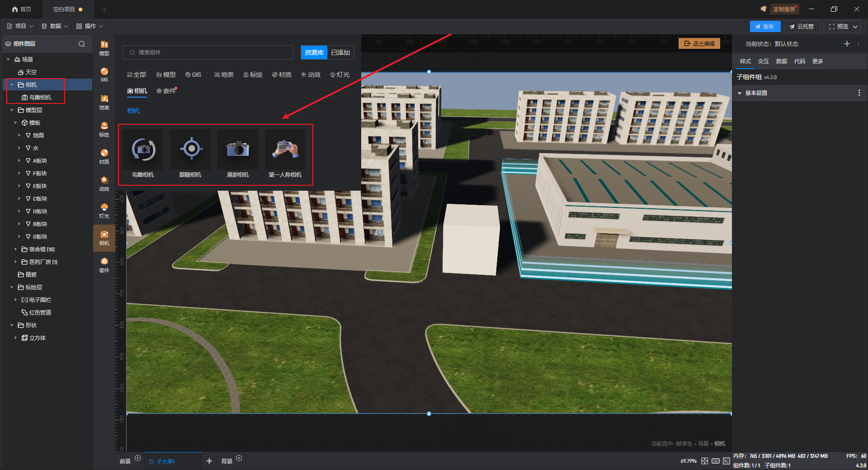Click the 发布 button

pyautogui.click(x=764, y=27)
